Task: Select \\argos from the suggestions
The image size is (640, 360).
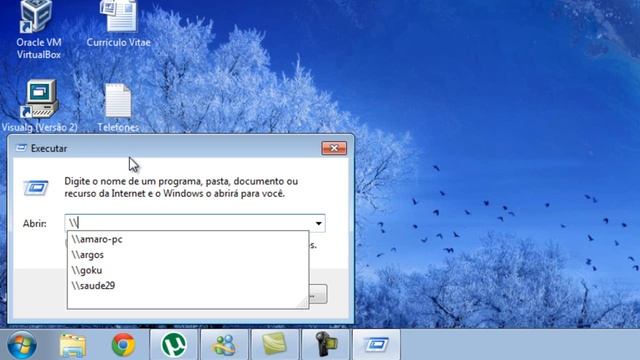Action: pyautogui.click(x=188, y=255)
